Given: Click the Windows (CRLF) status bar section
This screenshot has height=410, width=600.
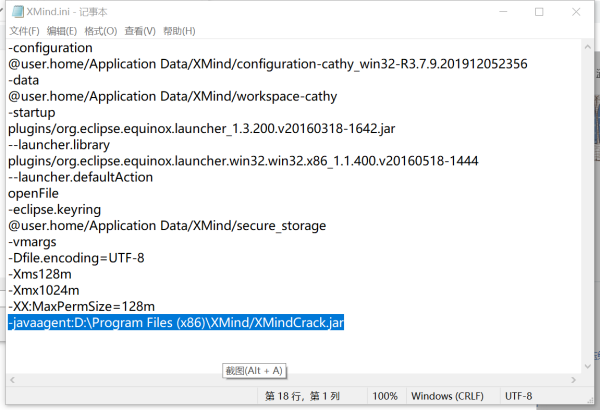Looking at the screenshot, I should (451, 397).
